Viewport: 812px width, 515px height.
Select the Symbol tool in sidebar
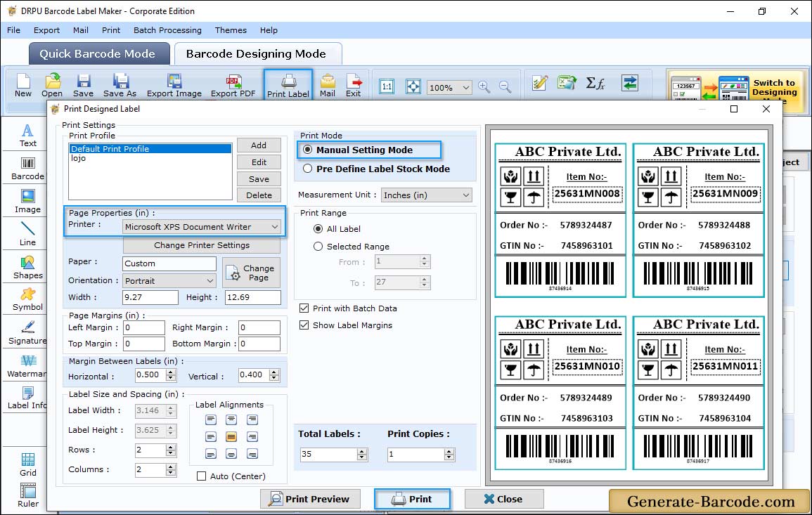coord(28,300)
